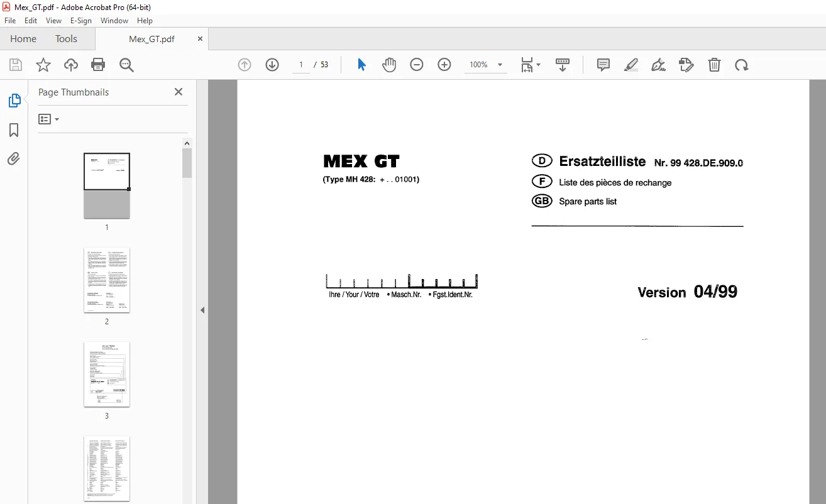Click the 'Spare parts list' text
The height and width of the screenshot is (504, 826).
tap(588, 202)
